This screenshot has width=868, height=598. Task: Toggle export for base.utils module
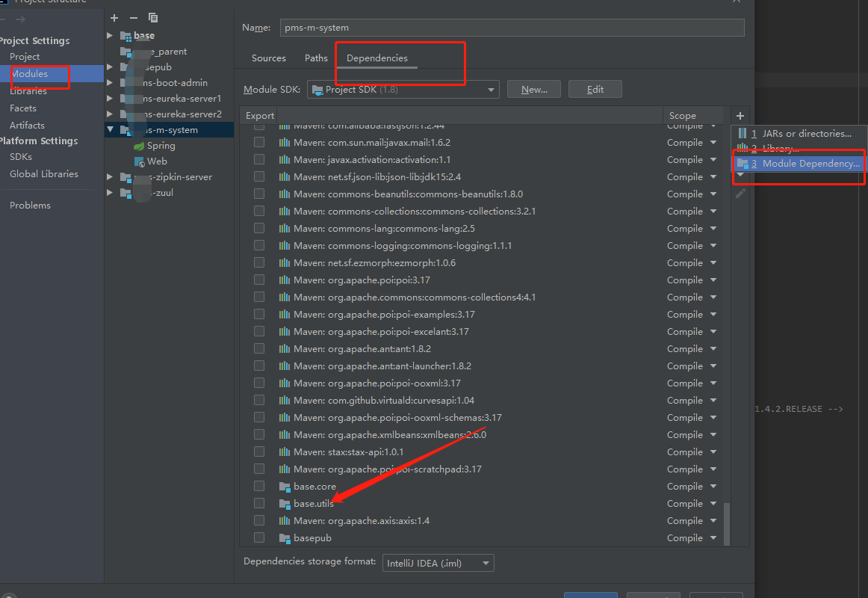tap(259, 503)
